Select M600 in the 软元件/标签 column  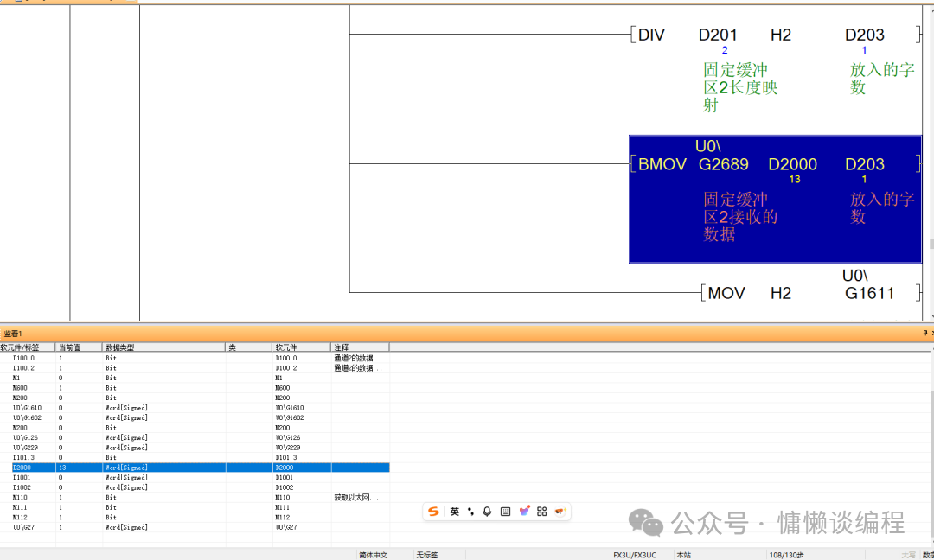click(x=20, y=388)
